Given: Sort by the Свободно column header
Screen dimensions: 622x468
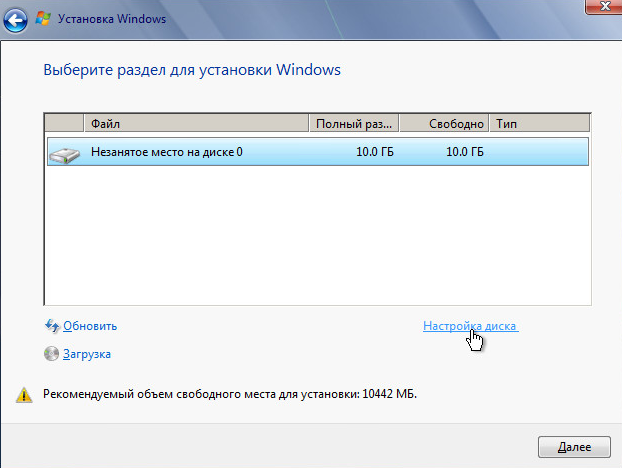Looking at the screenshot, I should tap(444, 123).
